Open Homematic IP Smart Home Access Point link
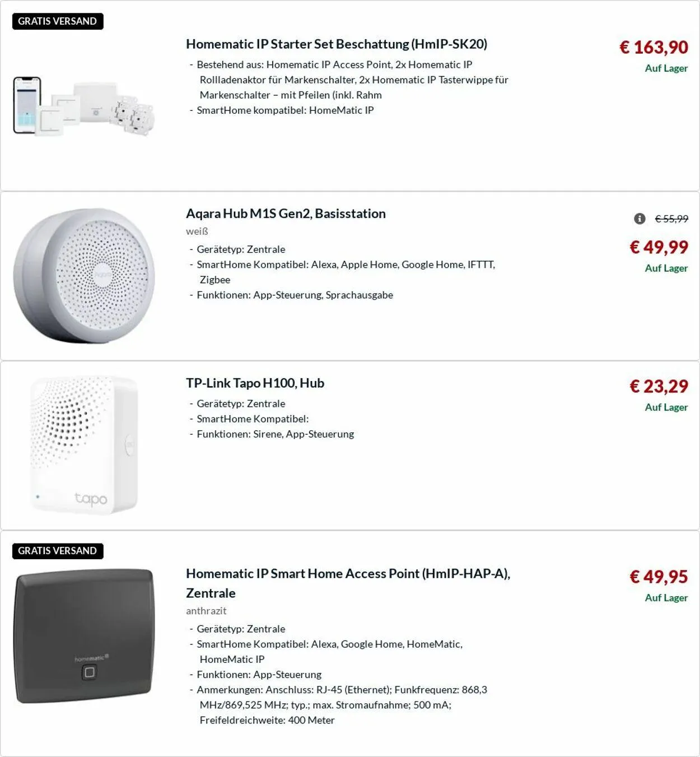 click(x=348, y=574)
